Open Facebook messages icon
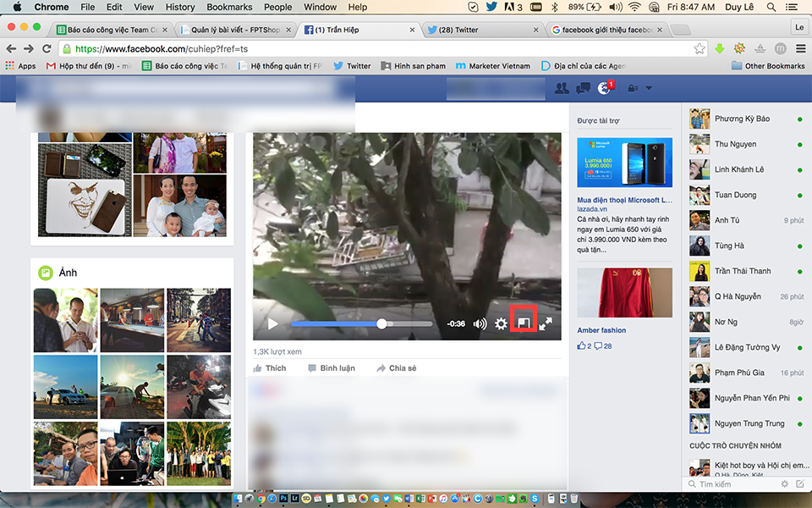 (583, 88)
